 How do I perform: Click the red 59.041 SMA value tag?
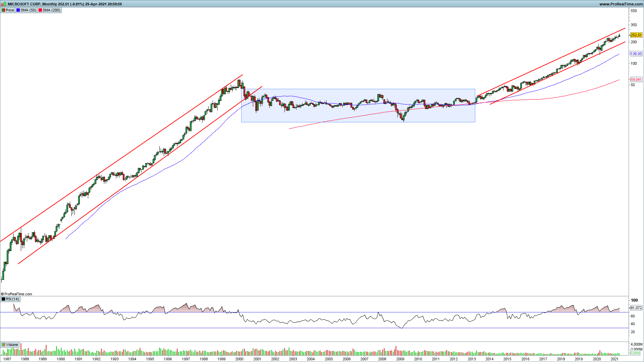[636, 79]
